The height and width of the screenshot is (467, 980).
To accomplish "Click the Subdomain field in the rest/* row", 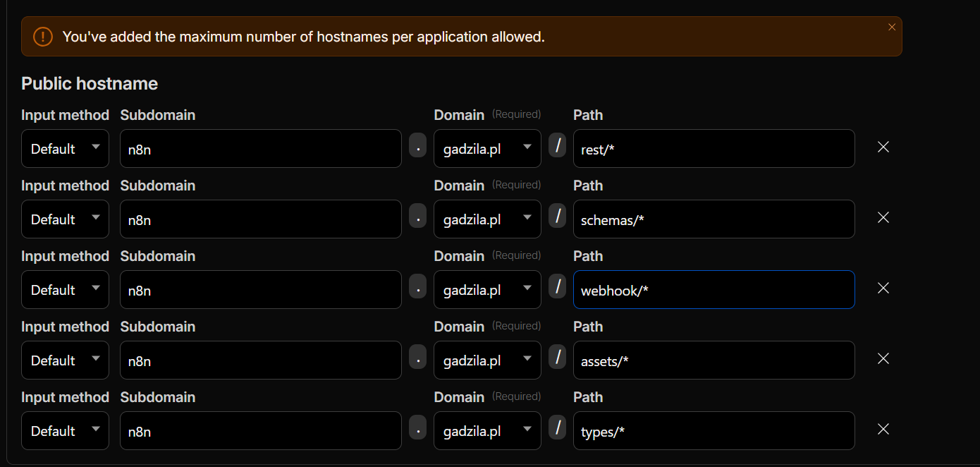I will pyautogui.click(x=261, y=148).
